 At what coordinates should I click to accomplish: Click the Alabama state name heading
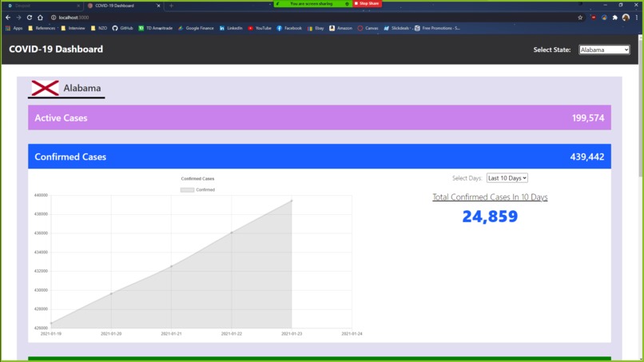tap(82, 88)
